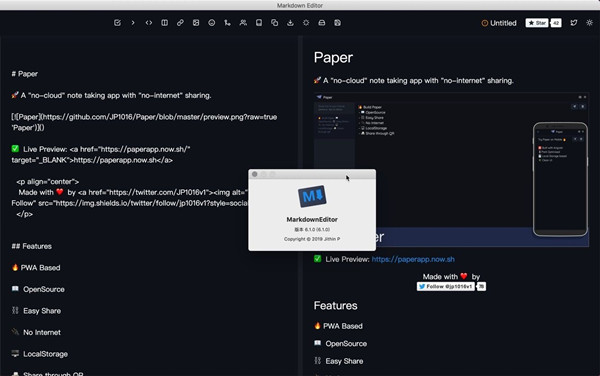Click 'No Internet' line in the editor

(x=36, y=332)
